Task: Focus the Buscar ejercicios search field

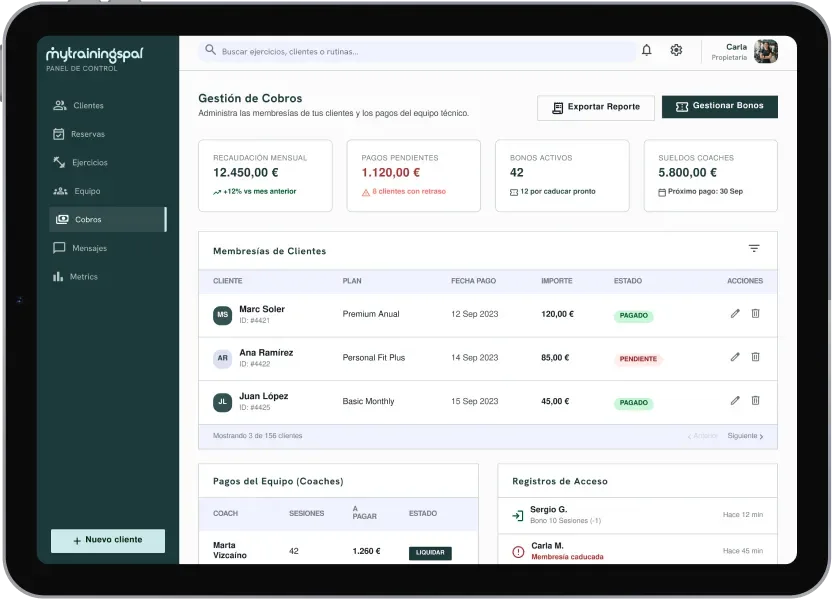Action: 417,51
